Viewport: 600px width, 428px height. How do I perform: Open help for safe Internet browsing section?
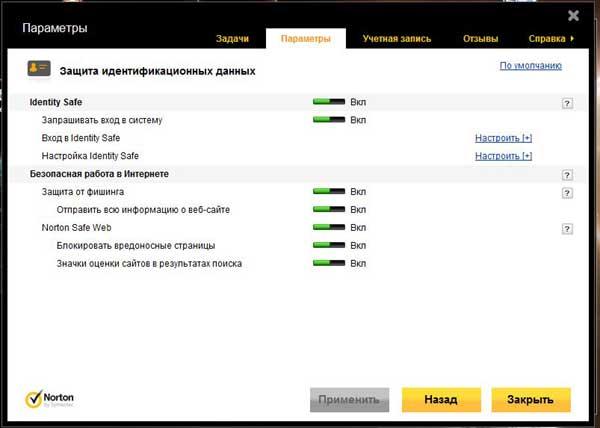[x=567, y=175]
